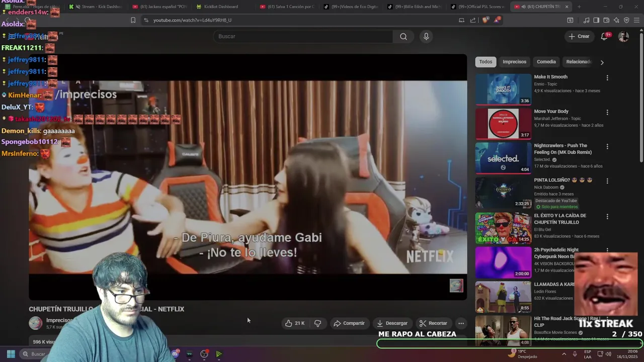This screenshot has height=362, width=644.
Task: Click the Stream - Kick Dashboard browser tab
Action: pyautogui.click(x=97, y=7)
